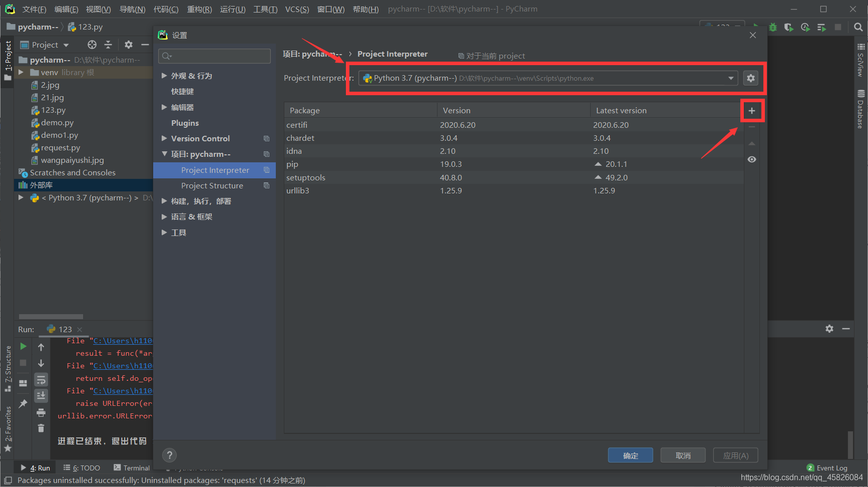Hide the Project panel with minus icon
This screenshot has height=487, width=868.
(x=145, y=45)
